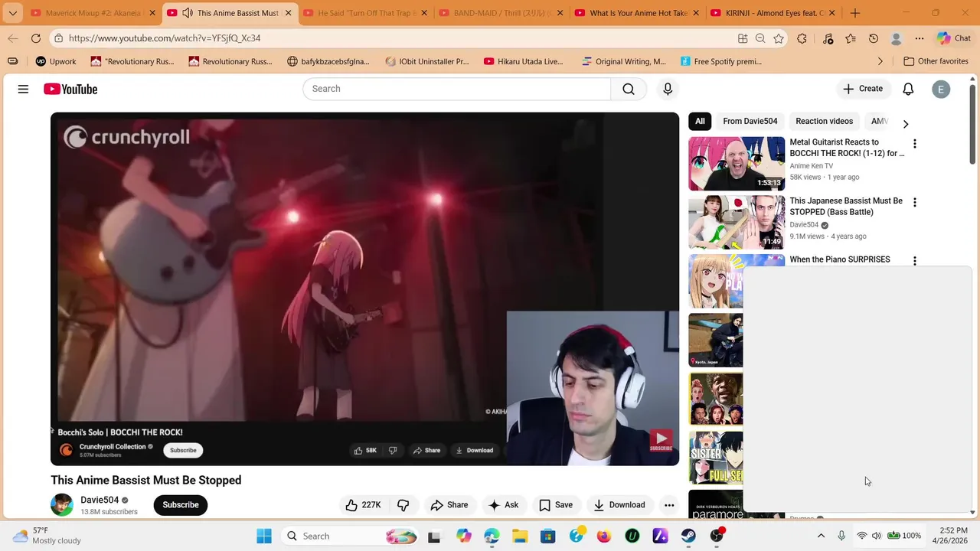Download the Davie504 video
Image resolution: width=980 pixels, height=551 pixels.
(619, 505)
